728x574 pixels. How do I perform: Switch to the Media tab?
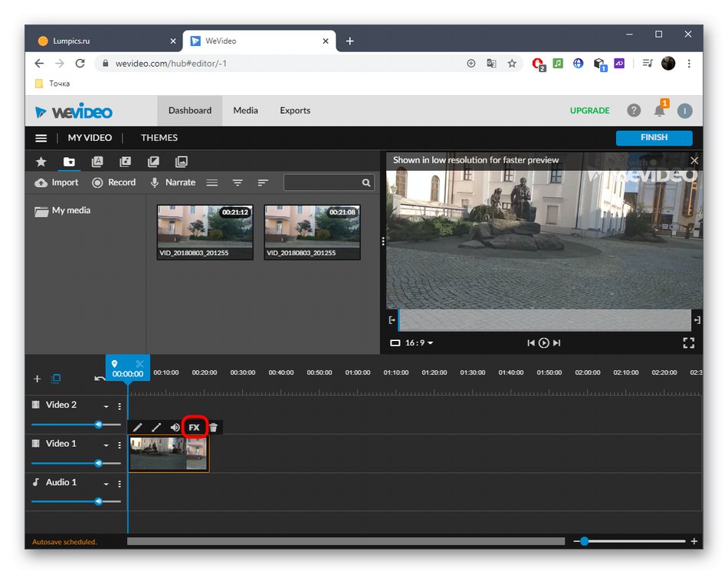click(245, 110)
